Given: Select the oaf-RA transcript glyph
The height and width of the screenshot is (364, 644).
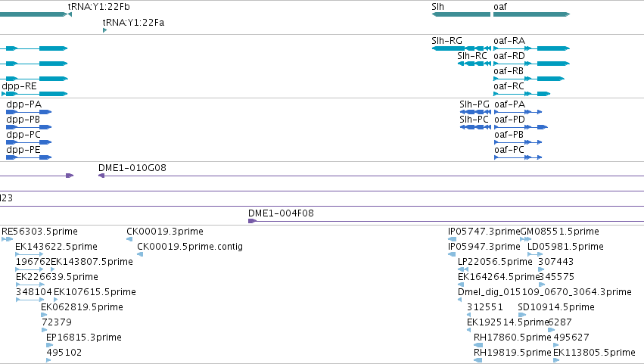Looking at the screenshot, I should (531, 48).
